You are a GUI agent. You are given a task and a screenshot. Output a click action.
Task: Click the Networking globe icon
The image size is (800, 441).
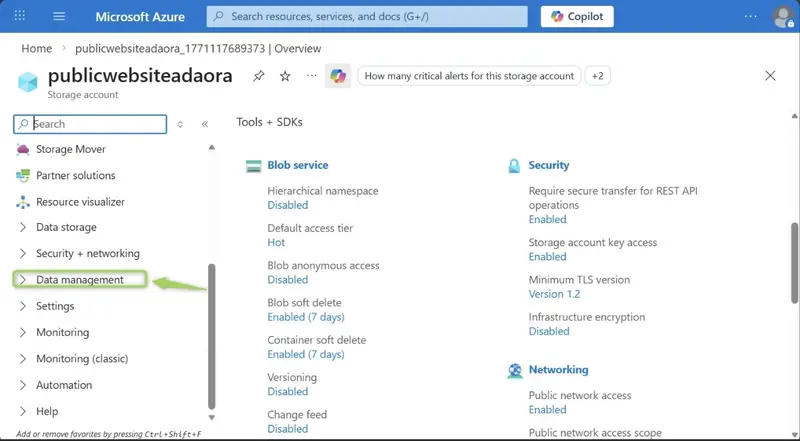515,371
